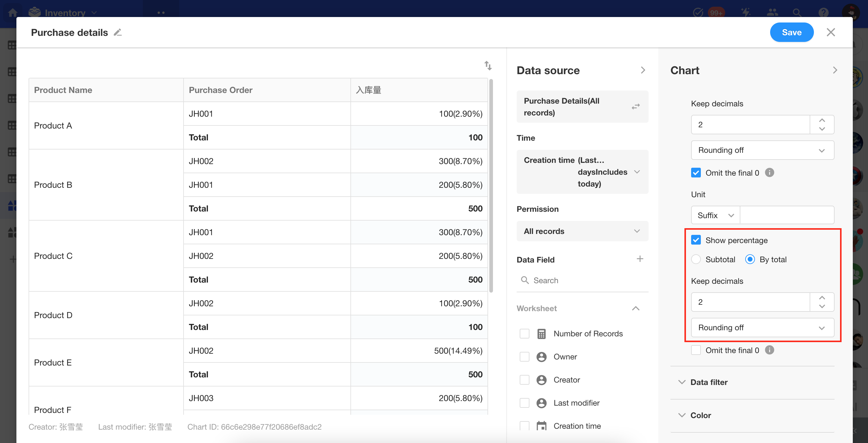This screenshot has height=443, width=868.
Task: Click the Unit suffix text field
Action: point(787,215)
